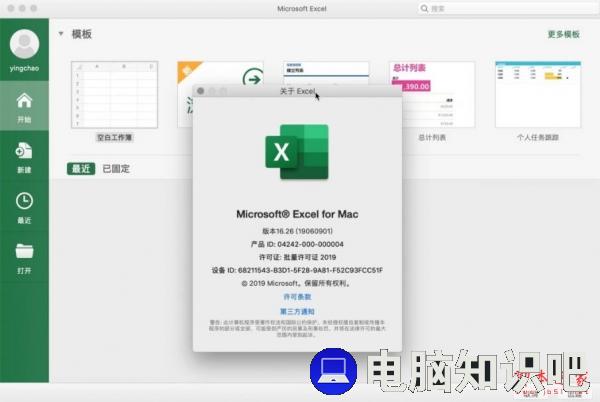Close the 关于 Excel dialog
Viewport: 600px width, 402px height.
tap(201, 91)
